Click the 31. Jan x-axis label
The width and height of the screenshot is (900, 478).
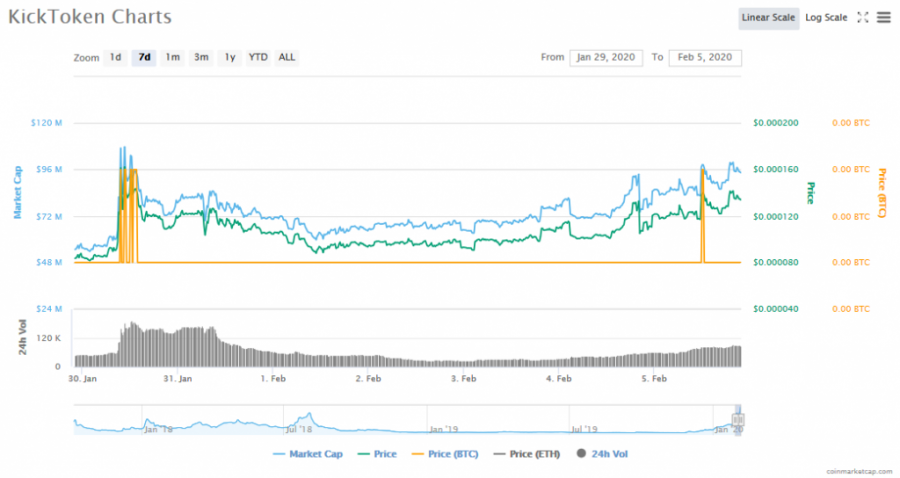pos(178,379)
